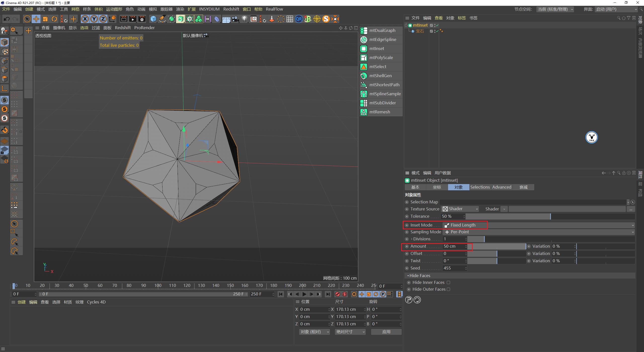644x352 pixels.
Task: Click the Undo arrow icon
Action: [x=7, y=19]
